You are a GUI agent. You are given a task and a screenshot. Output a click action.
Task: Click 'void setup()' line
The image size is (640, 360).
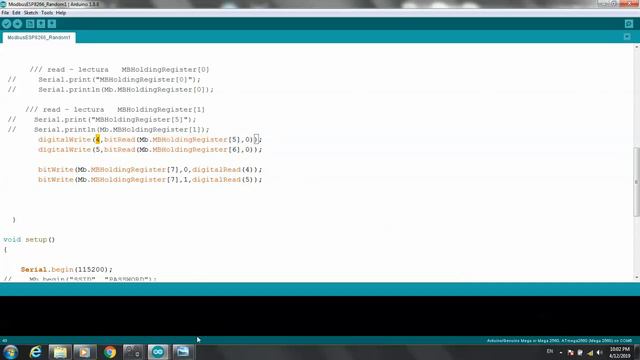coord(29,240)
